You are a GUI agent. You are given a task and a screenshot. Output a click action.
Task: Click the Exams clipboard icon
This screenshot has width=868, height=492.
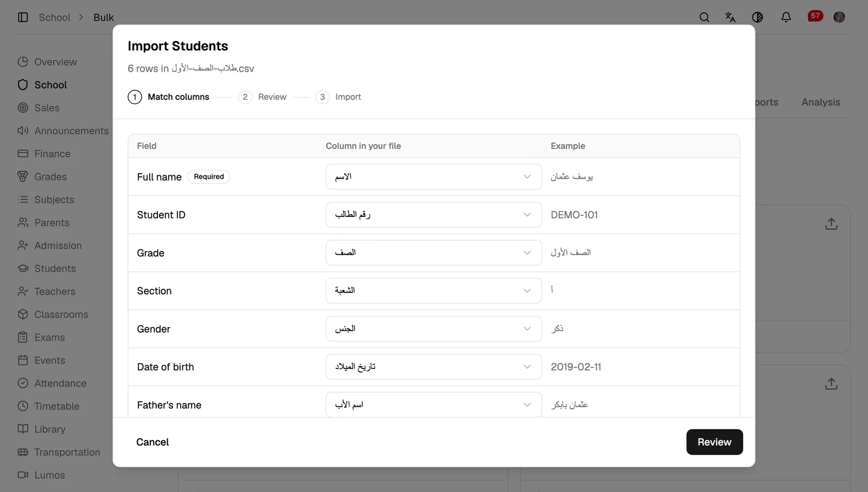23,337
